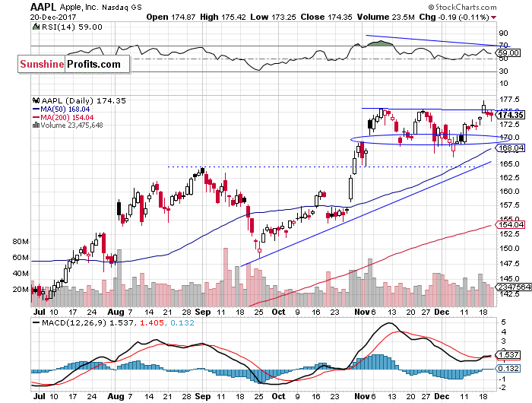
Task: Click the AAPL ticker symbol title
Action: click(x=44, y=7)
